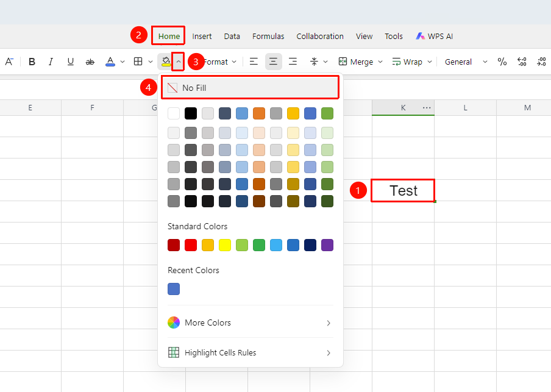Click the Merge button
The width and height of the screenshot is (551, 392).
click(x=356, y=62)
